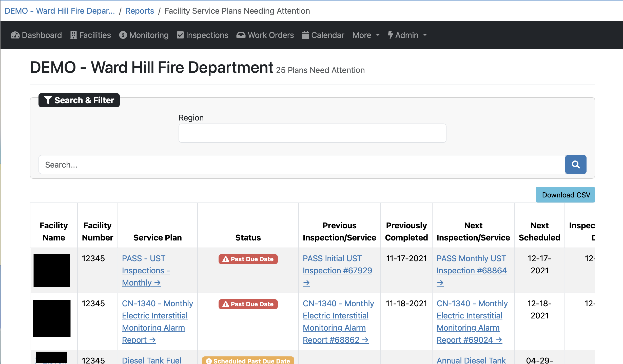This screenshot has height=364, width=623.
Task: Click the Admin lightning bolt icon
Action: click(390, 35)
